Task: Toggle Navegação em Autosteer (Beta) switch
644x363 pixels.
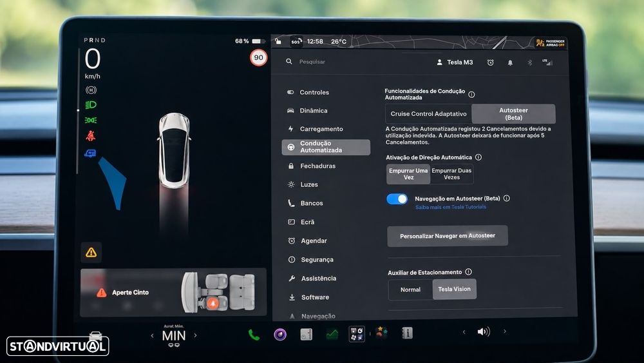Action: coord(397,199)
